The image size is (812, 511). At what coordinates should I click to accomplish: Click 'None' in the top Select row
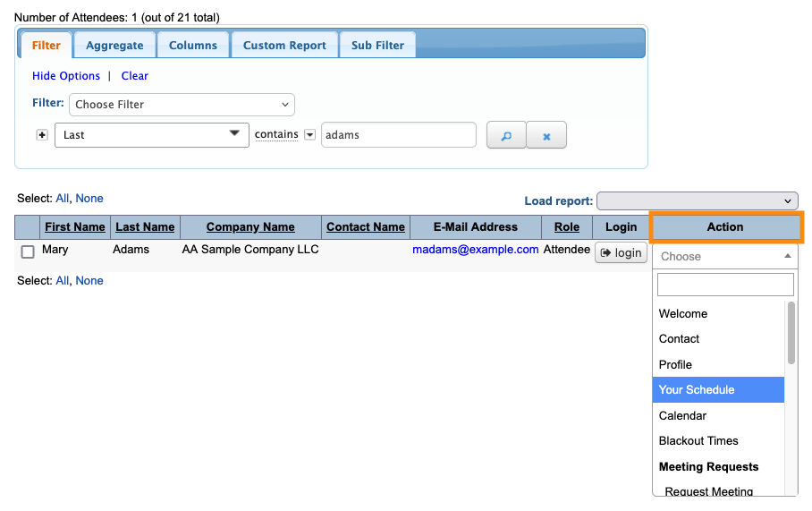[x=89, y=198]
